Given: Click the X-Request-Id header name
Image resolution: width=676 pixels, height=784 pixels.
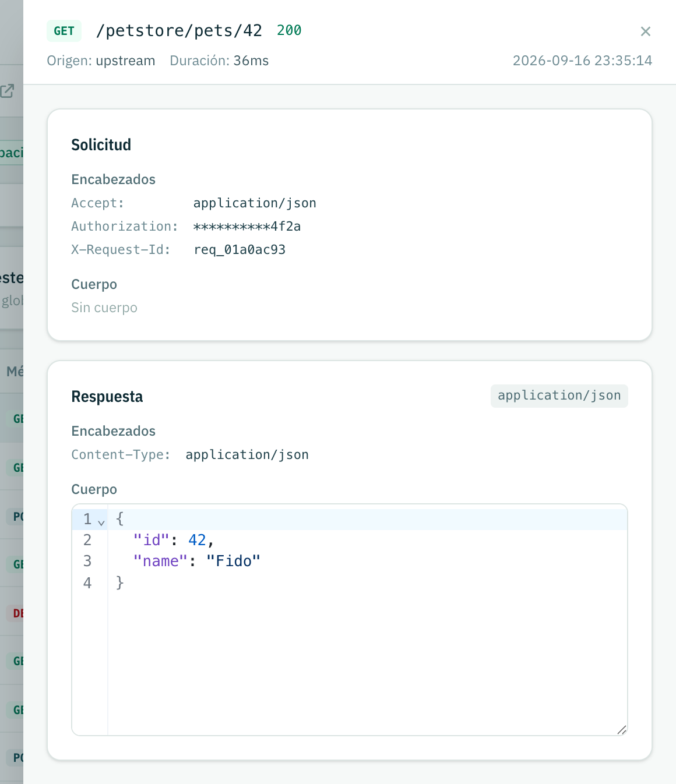Looking at the screenshot, I should 121,250.
